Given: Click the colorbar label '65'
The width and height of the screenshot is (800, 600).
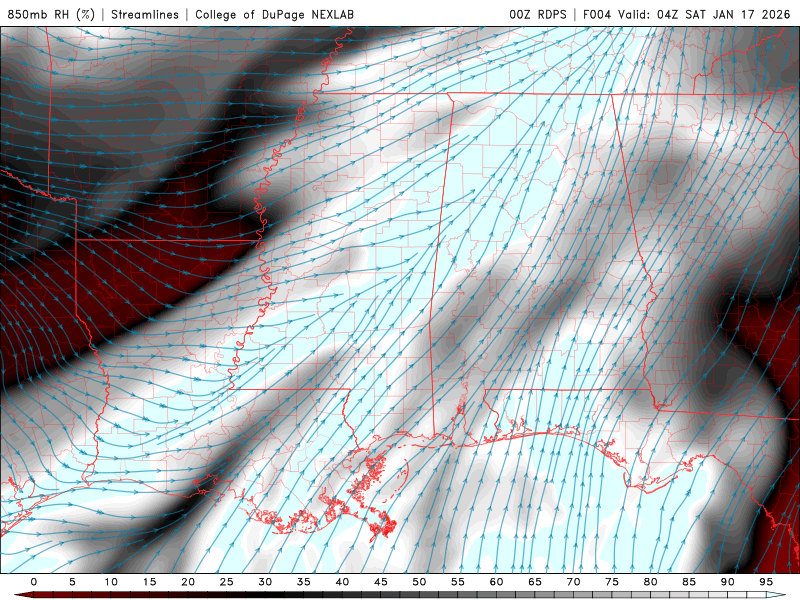Looking at the screenshot, I should [x=535, y=582].
